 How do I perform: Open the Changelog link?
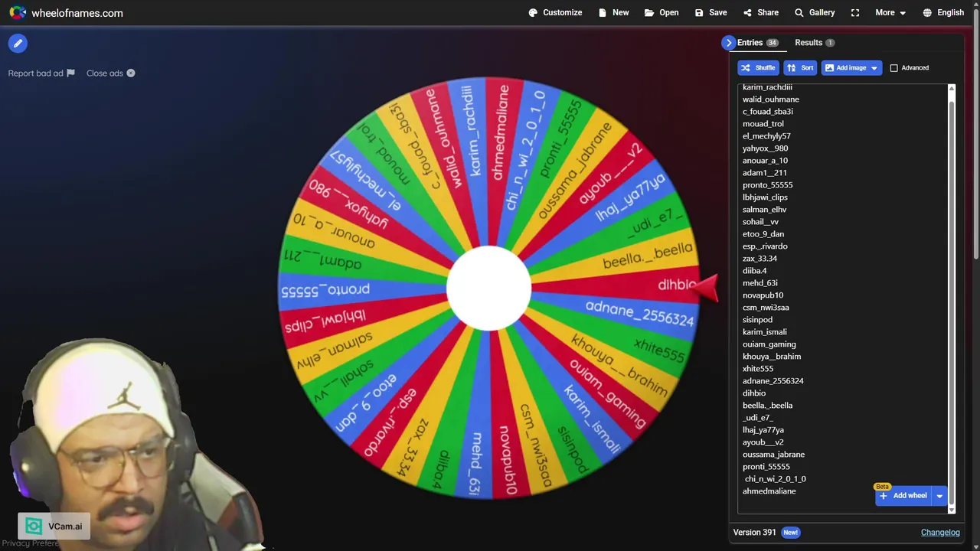click(x=940, y=533)
